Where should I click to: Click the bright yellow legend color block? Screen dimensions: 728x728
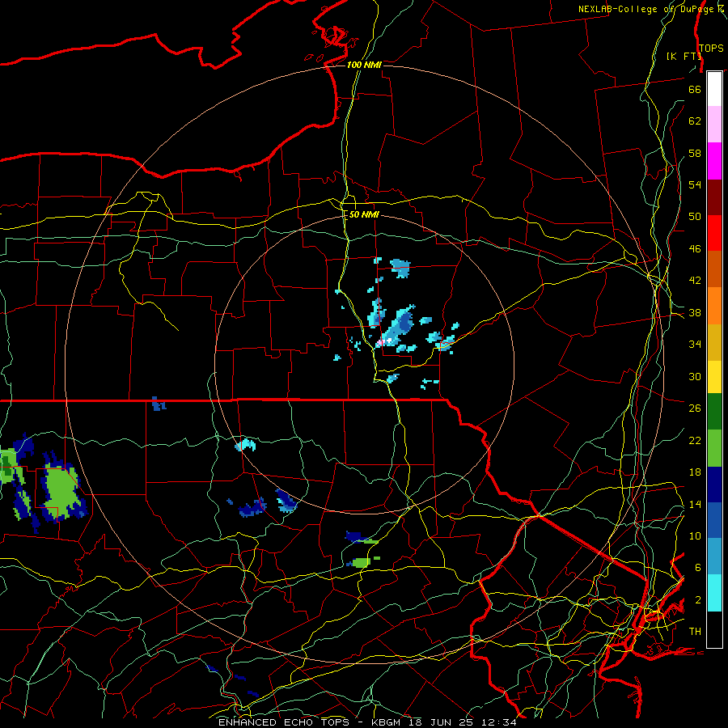pos(714,377)
